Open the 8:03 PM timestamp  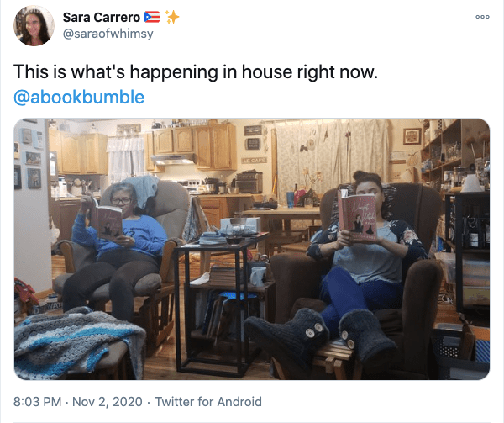tap(37, 402)
